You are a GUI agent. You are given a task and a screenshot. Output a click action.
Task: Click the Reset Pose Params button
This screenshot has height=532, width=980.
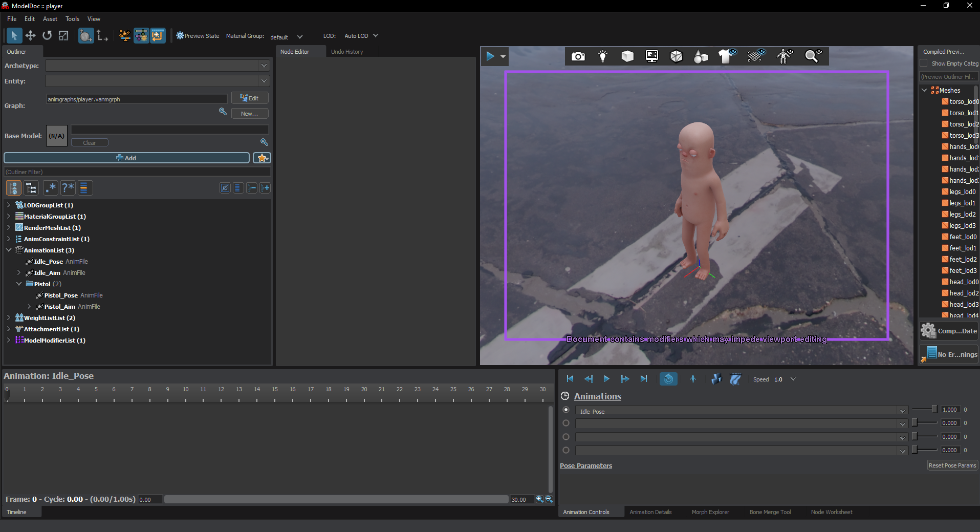[952, 465]
